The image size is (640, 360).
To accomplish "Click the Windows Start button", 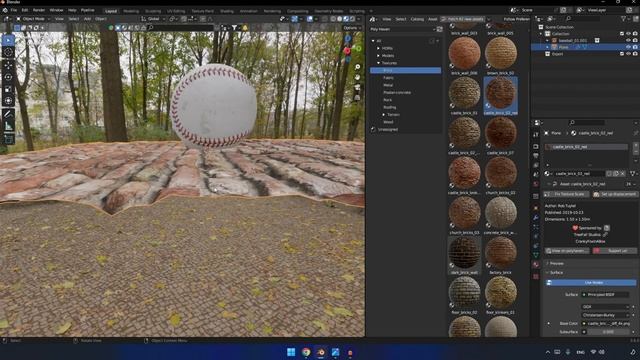I will [291, 352].
